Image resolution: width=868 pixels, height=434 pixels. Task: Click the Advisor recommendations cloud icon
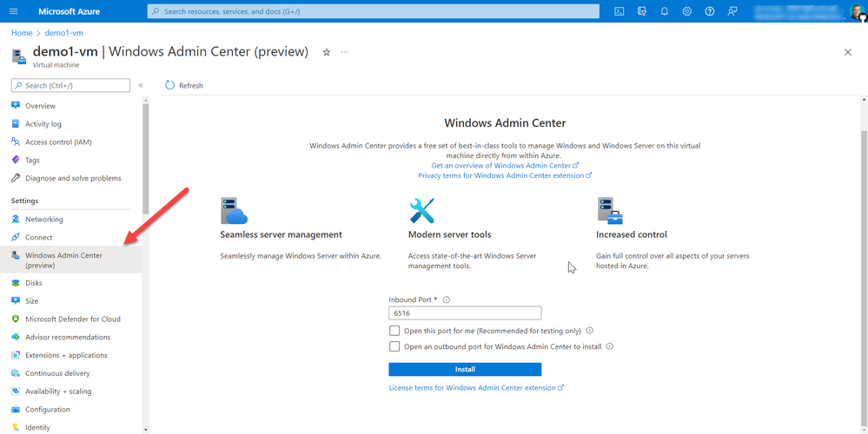coord(16,338)
